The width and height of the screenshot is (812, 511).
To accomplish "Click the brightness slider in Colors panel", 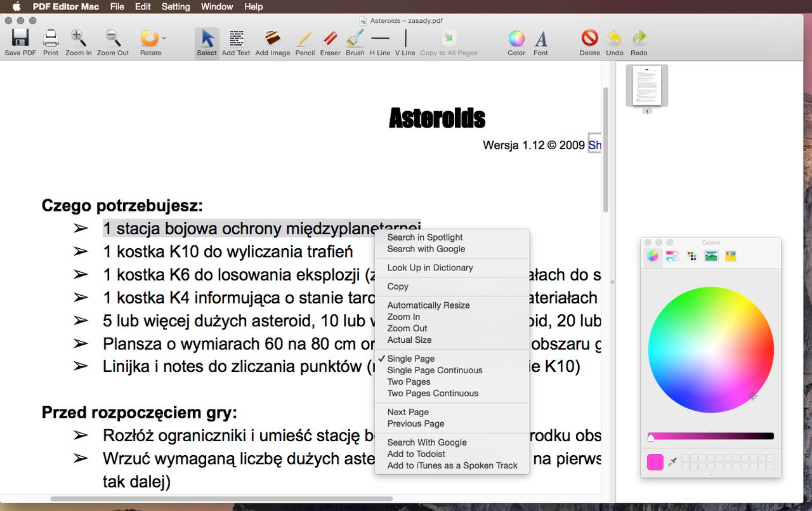I will click(x=710, y=436).
